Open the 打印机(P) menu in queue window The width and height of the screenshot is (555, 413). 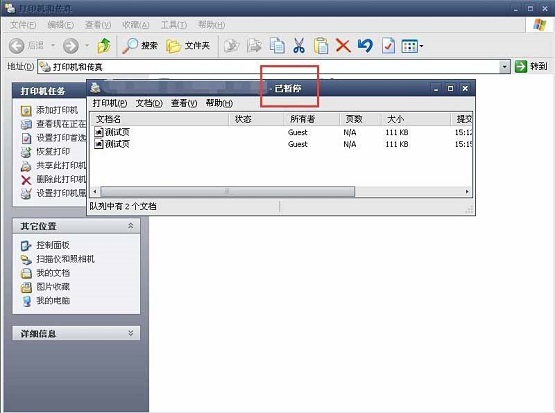[x=110, y=103]
